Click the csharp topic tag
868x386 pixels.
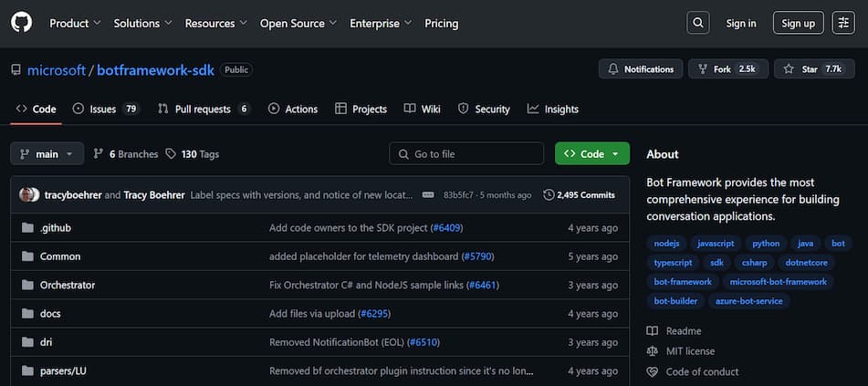tap(755, 263)
